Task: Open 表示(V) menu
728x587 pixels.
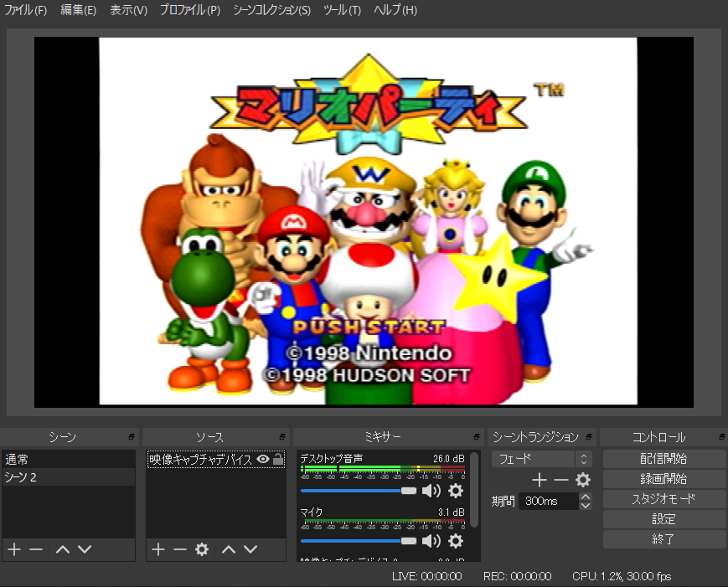Action: pyautogui.click(x=129, y=10)
